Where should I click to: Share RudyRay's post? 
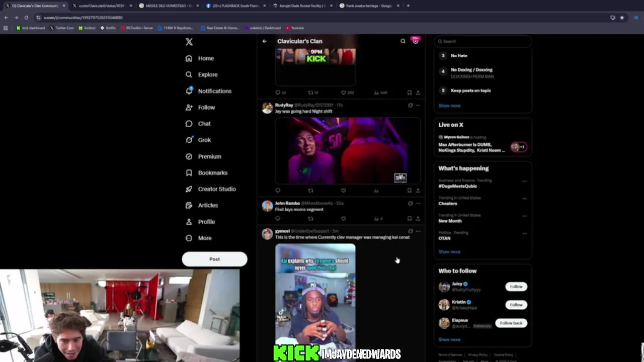coord(418,191)
